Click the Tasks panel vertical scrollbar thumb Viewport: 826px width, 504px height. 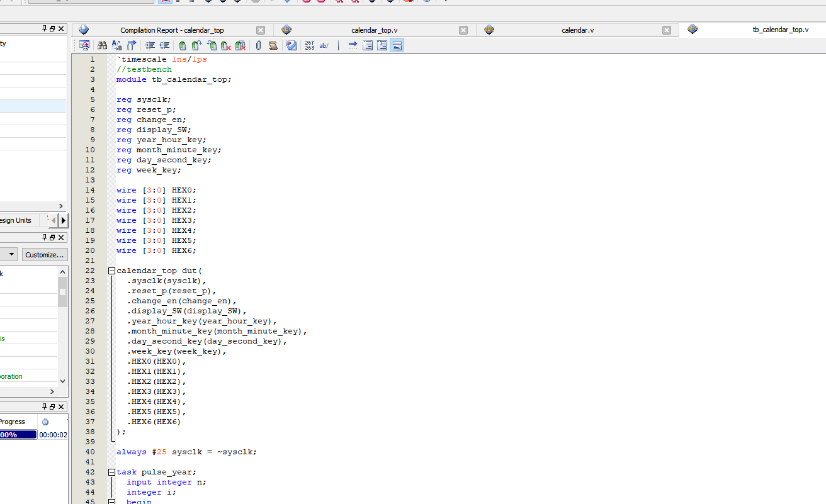(62, 292)
